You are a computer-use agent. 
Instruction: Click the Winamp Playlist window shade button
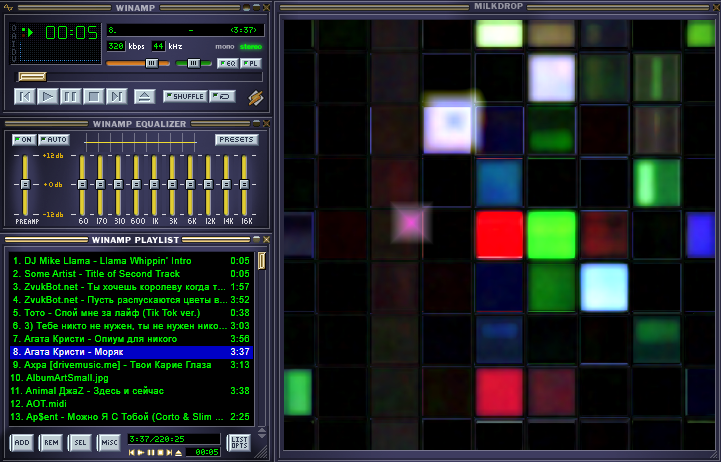coord(257,240)
